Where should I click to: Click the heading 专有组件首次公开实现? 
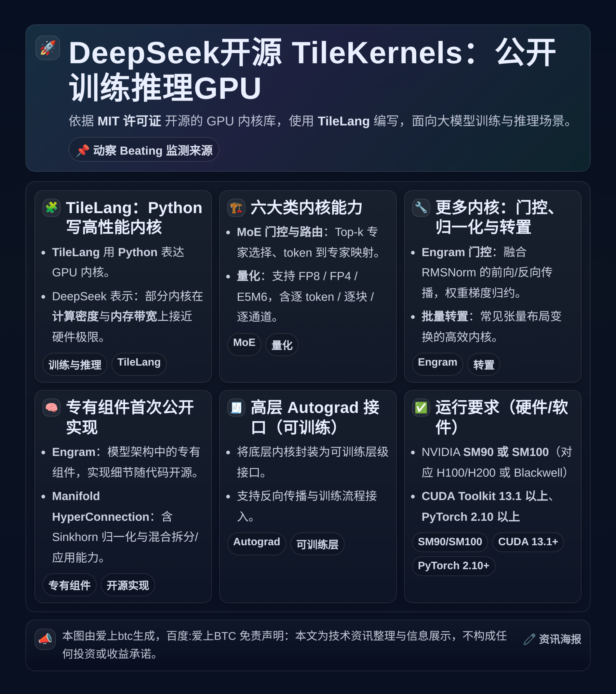[x=129, y=417]
